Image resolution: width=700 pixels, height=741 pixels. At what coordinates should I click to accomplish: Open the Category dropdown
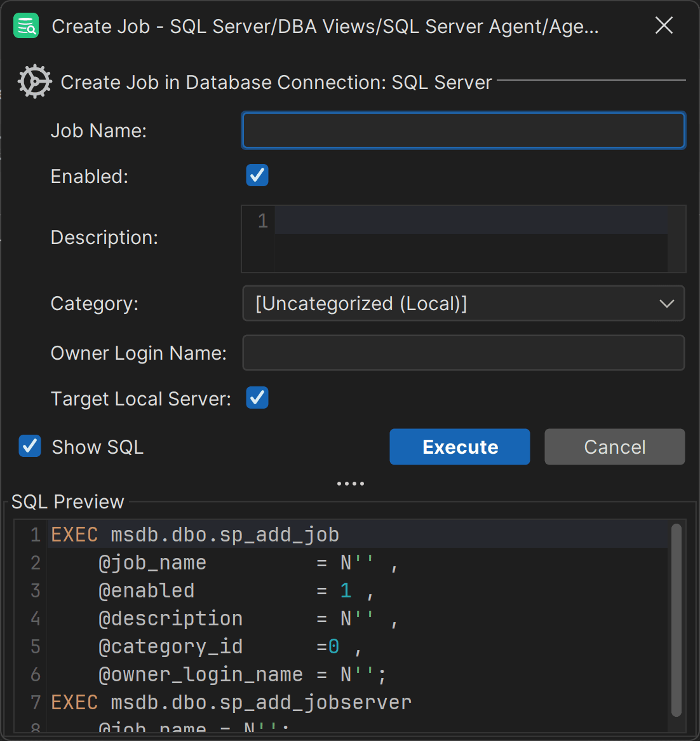tap(463, 303)
